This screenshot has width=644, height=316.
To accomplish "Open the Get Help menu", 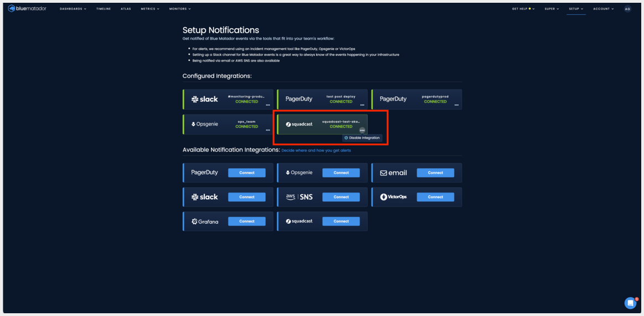I will point(523,9).
